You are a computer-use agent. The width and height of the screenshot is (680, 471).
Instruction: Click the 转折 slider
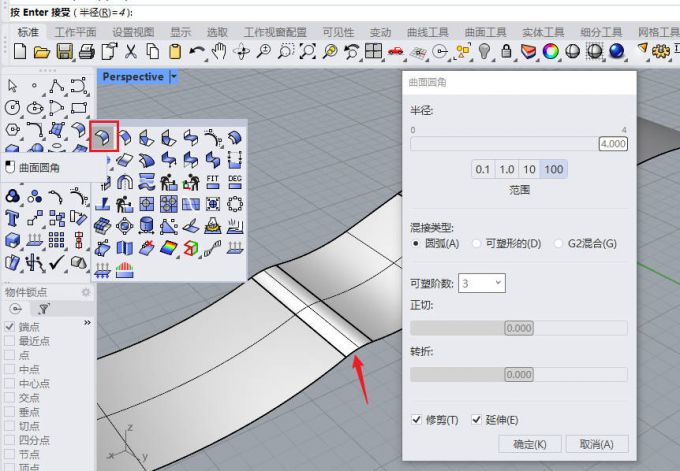[519, 374]
